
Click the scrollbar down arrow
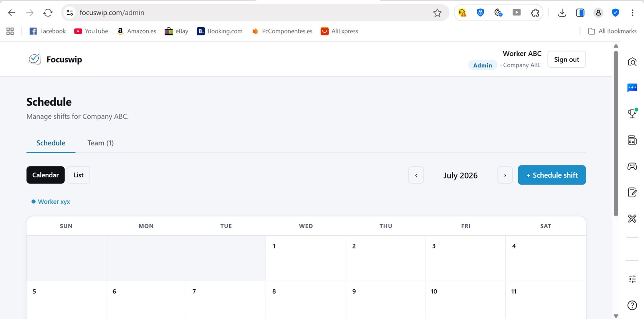(616, 316)
